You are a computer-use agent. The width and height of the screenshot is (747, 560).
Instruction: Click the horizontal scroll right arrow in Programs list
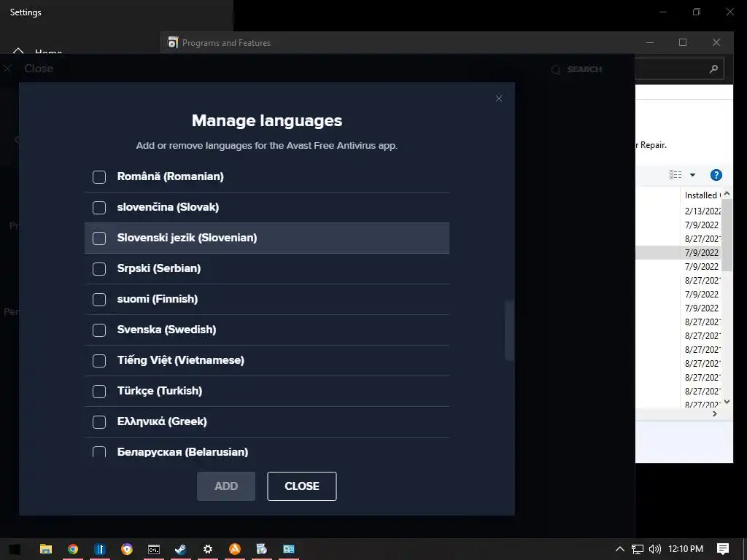715,414
